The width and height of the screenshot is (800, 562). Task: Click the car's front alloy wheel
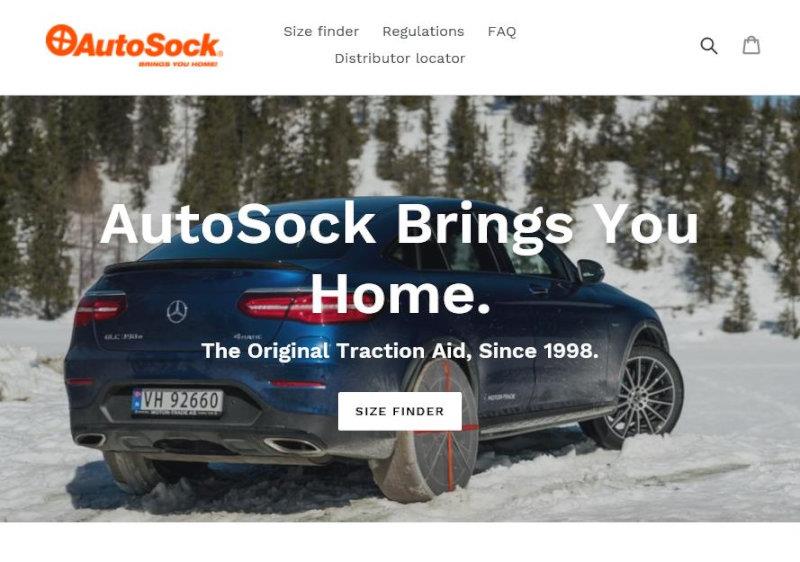[x=640, y=397]
